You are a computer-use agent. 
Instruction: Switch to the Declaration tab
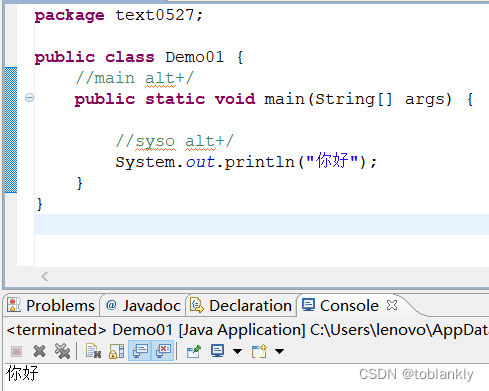click(x=241, y=305)
